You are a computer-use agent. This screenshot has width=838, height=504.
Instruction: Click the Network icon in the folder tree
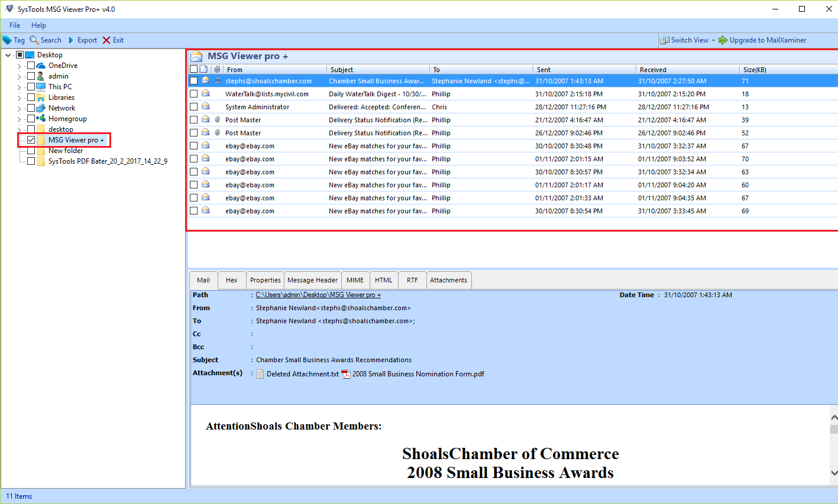[41, 108]
